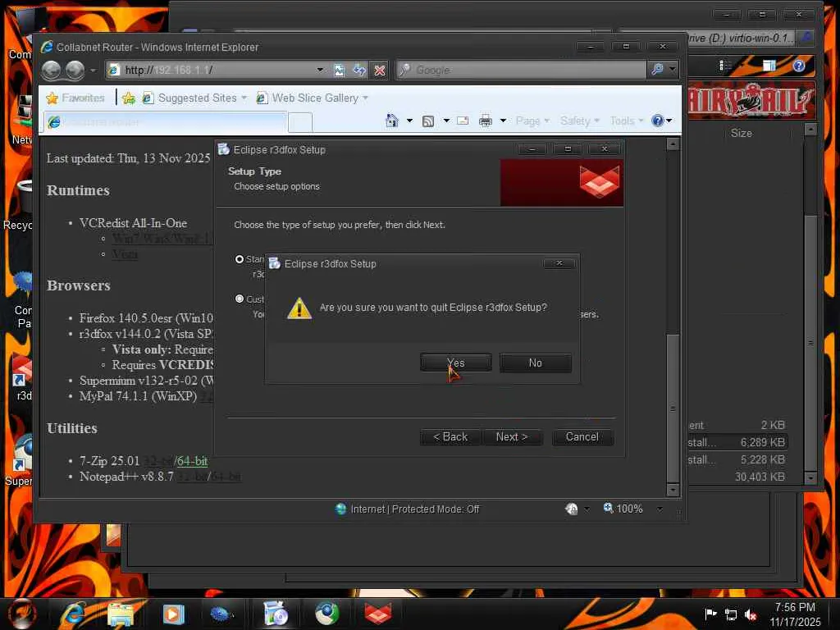Screen dimensions: 840x630
Task: Select the Standard setup radio button
Action: [240, 259]
